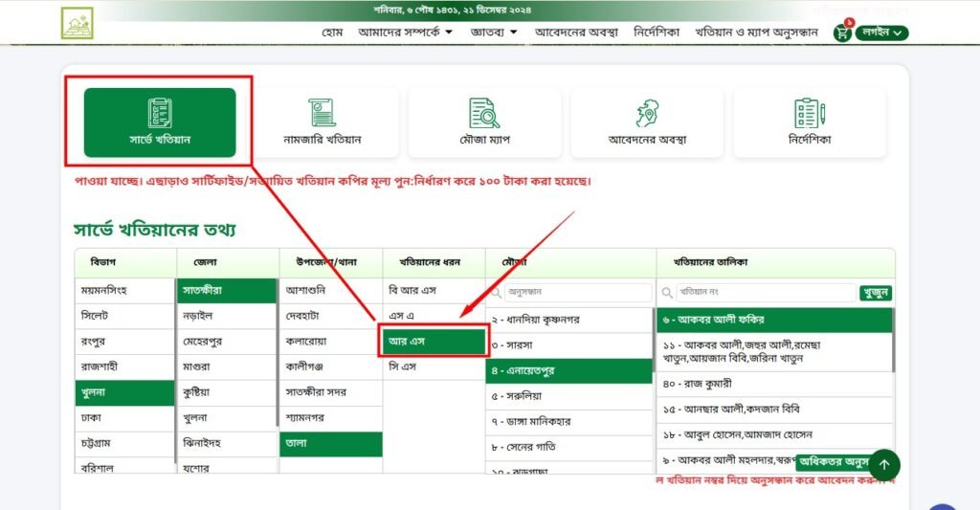Click the খুজুন search button

coord(876,293)
